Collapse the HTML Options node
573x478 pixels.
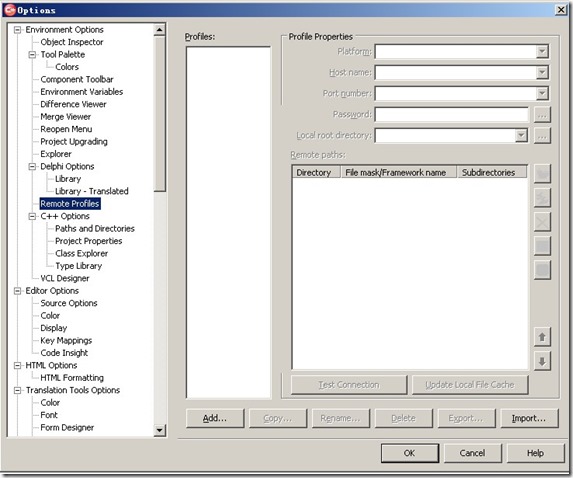click(x=17, y=365)
